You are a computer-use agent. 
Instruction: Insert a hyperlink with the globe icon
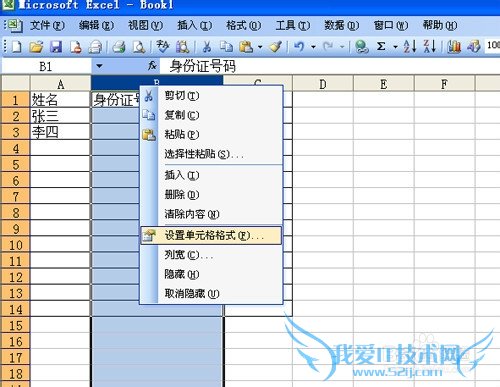click(x=361, y=47)
